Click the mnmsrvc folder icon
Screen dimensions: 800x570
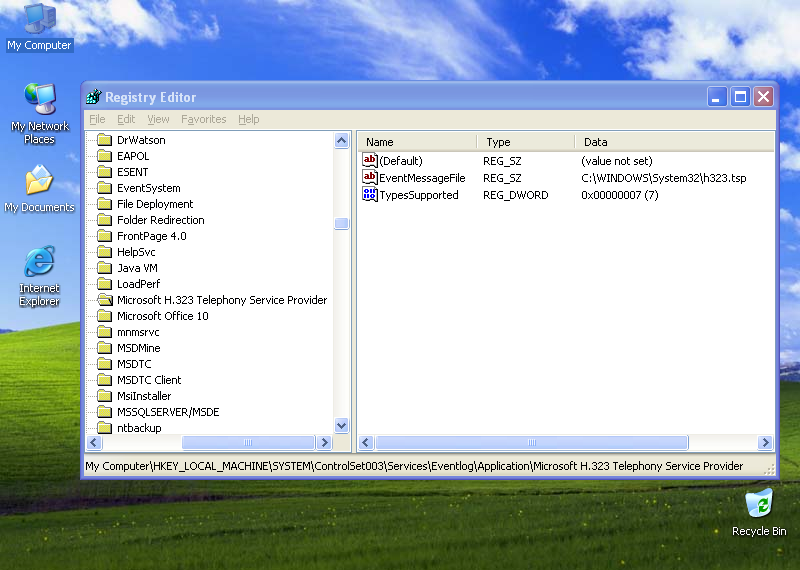point(105,332)
